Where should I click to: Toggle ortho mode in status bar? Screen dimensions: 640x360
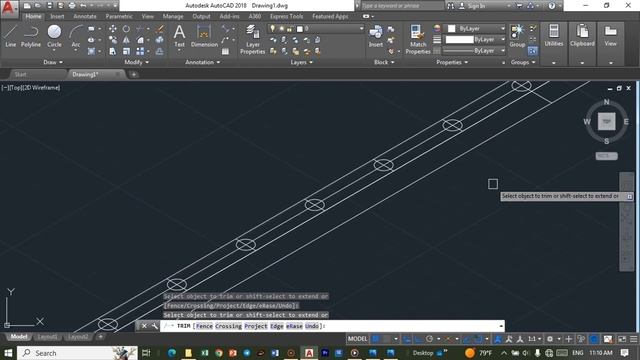click(418, 339)
